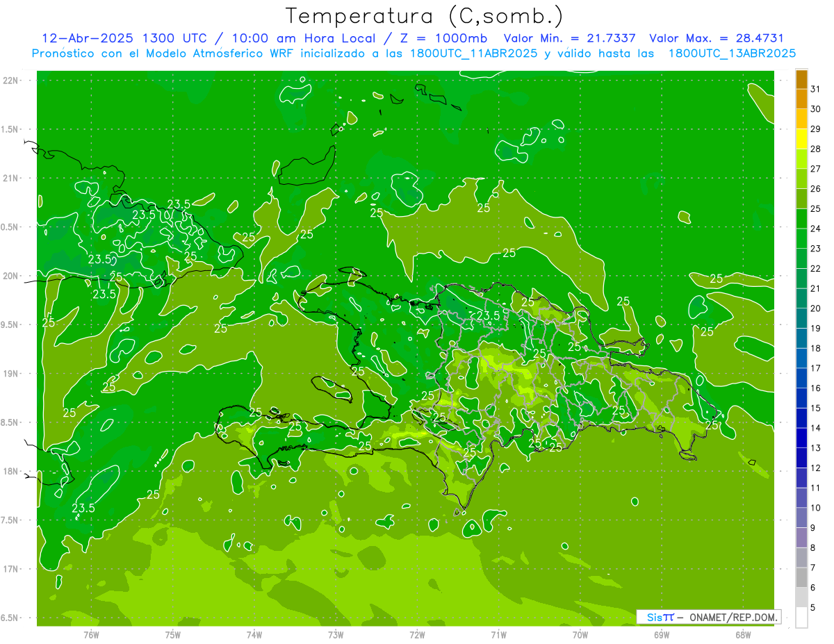Click the 6 label on the color scale
This screenshot has width=834, height=644.
(813, 588)
